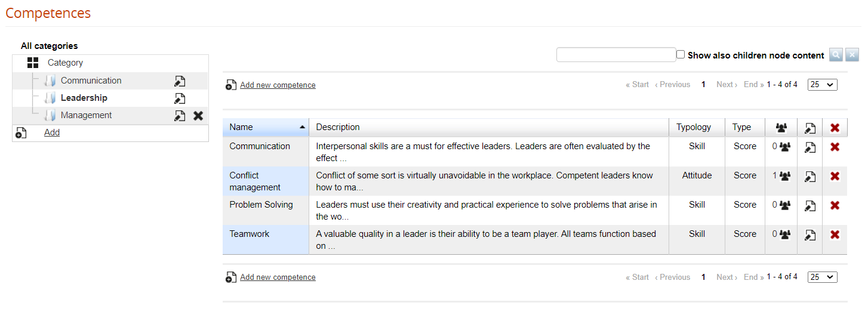Viewport: 868px width, 324px height.
Task: Clear search with the X filter icon
Action: click(x=852, y=55)
